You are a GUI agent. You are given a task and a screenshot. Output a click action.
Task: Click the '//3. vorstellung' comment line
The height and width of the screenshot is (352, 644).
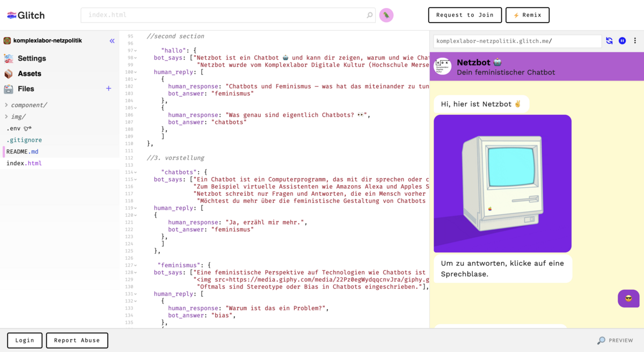pos(175,158)
